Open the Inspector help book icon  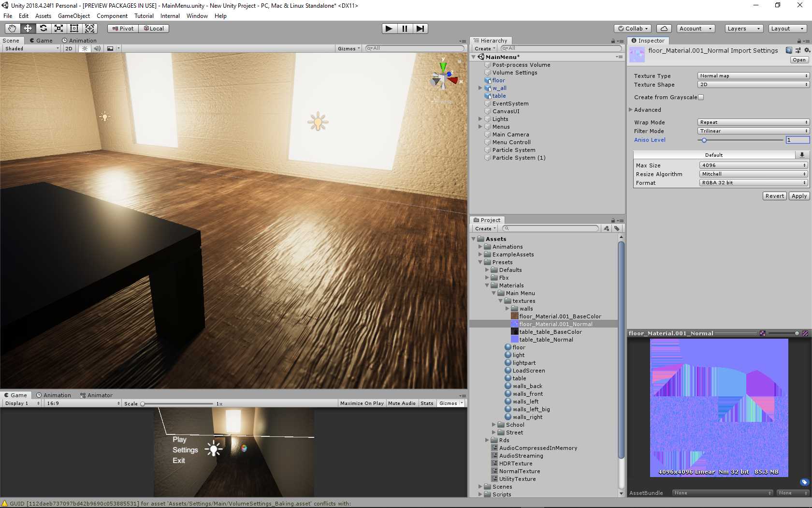(789, 50)
